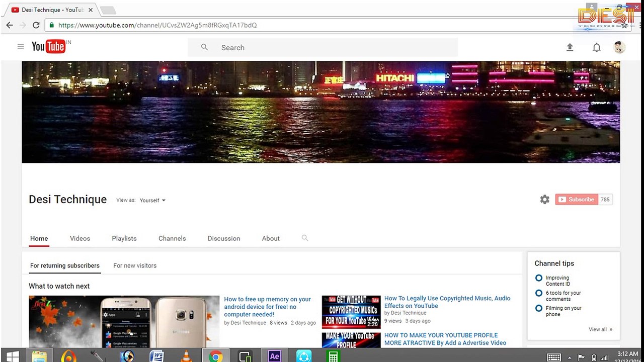Show hidden system tray icons
This screenshot has width=644, height=362.
(570, 358)
